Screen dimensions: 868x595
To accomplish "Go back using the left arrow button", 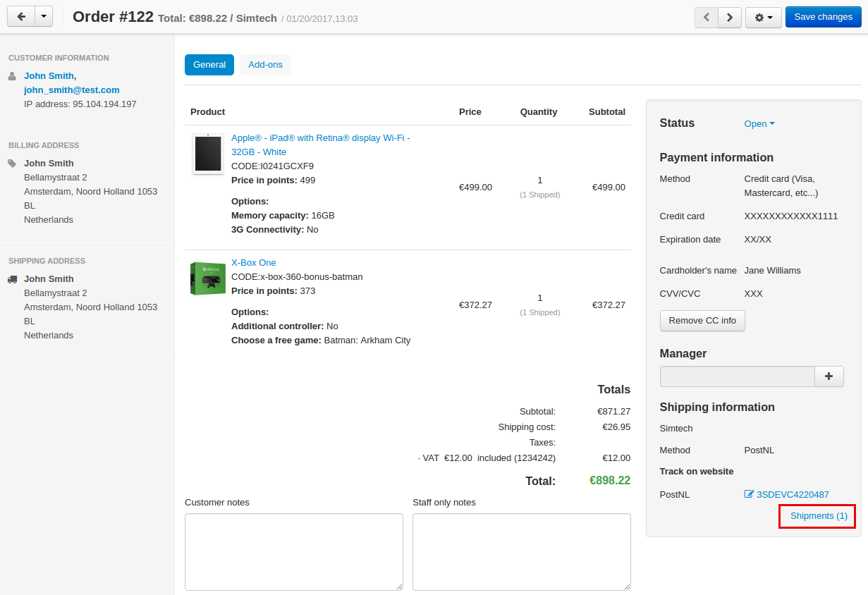I will coord(20,17).
